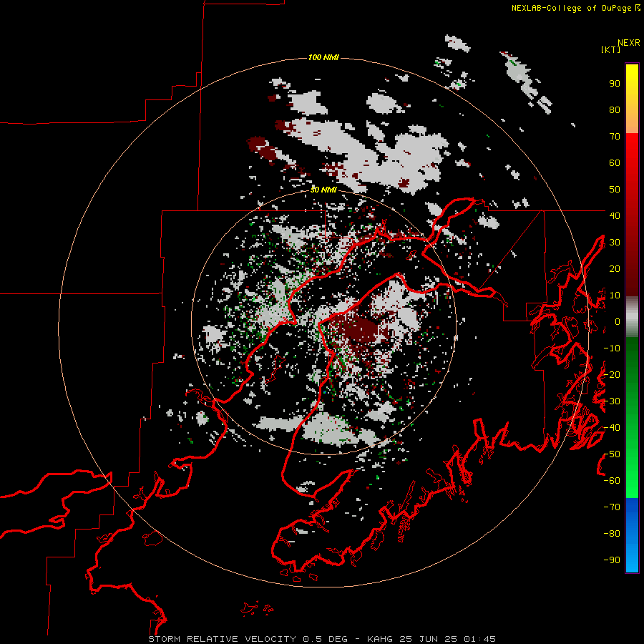This screenshot has height=644, width=644.
Task: Click the positive 80 knot scale label
Action: (615, 110)
